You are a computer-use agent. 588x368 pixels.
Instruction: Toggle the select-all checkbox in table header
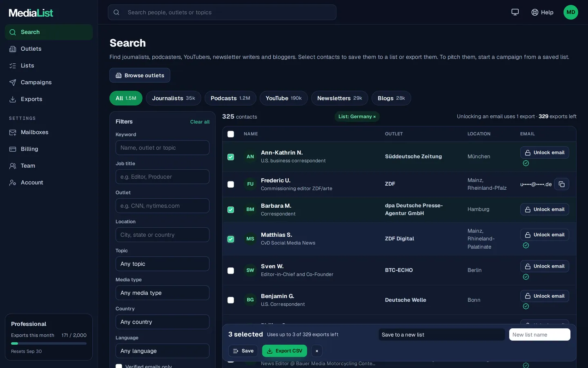(x=231, y=134)
